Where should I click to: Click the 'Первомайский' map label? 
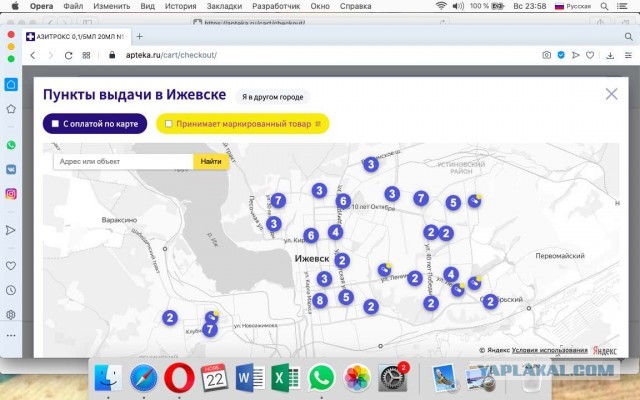point(560,256)
